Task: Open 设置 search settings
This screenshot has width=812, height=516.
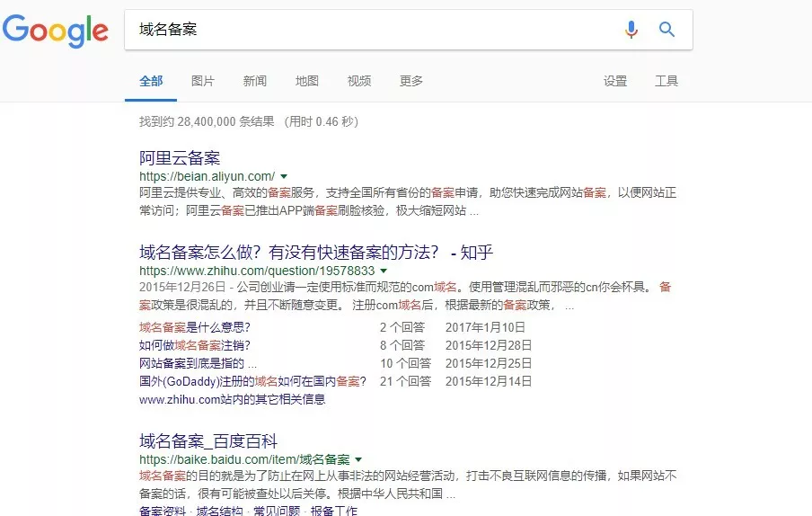Action: point(614,81)
